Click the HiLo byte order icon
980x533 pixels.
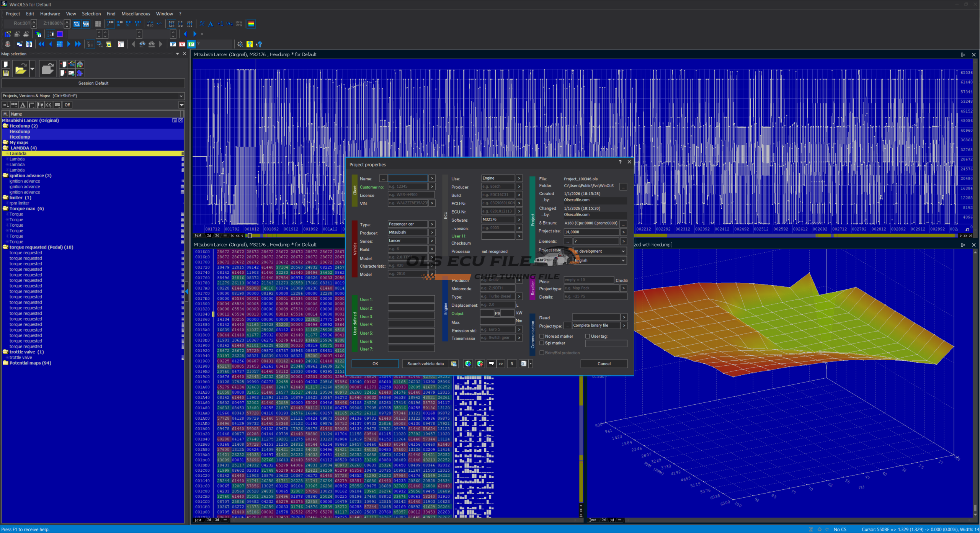(150, 24)
